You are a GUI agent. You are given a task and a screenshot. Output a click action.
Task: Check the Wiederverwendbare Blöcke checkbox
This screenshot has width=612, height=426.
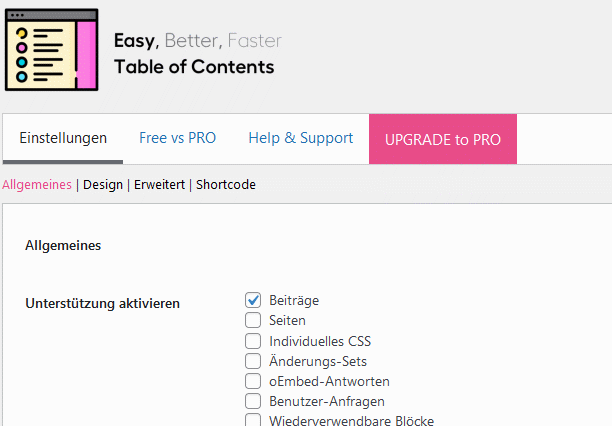click(x=253, y=420)
